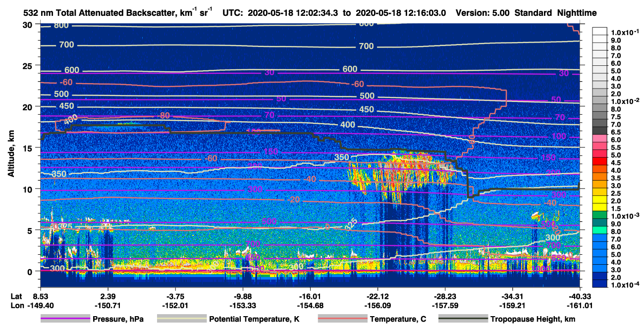Click longitude value '-156.09'
This screenshot has width=644, height=330.
[377, 305]
